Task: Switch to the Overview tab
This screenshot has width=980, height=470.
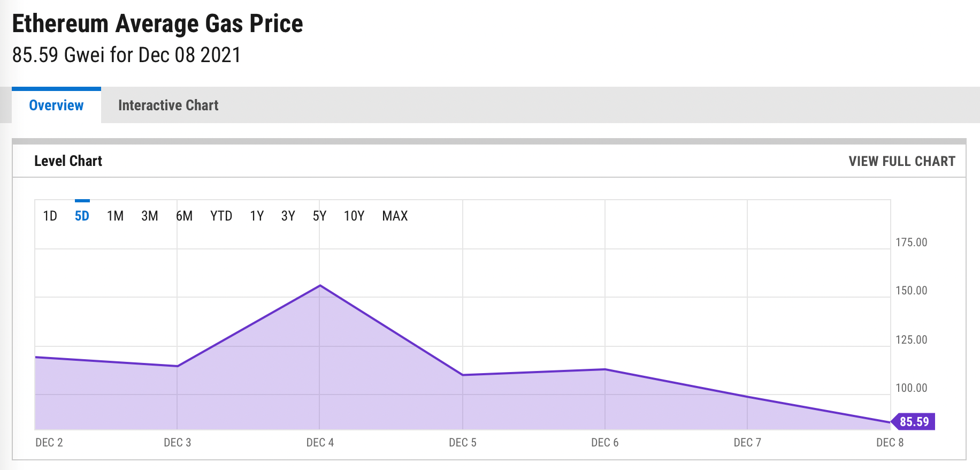Action: click(56, 105)
